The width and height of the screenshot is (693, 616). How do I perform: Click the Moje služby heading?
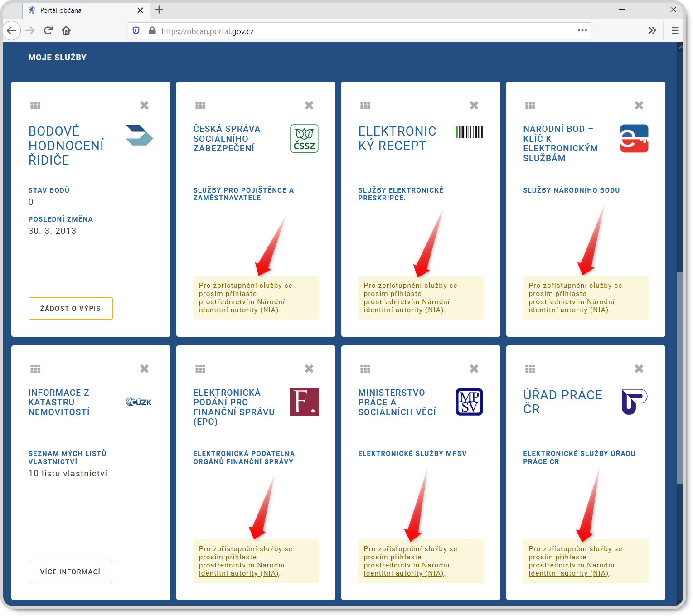click(x=58, y=58)
